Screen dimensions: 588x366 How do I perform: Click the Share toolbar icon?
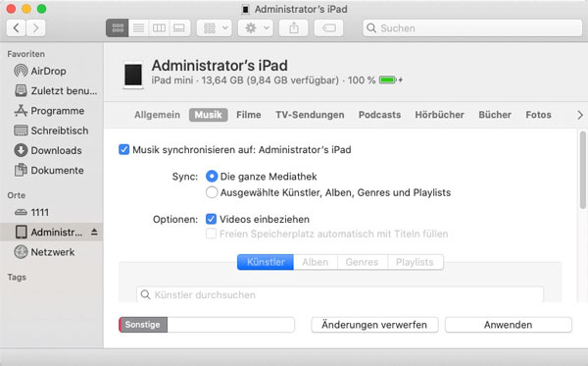point(294,28)
